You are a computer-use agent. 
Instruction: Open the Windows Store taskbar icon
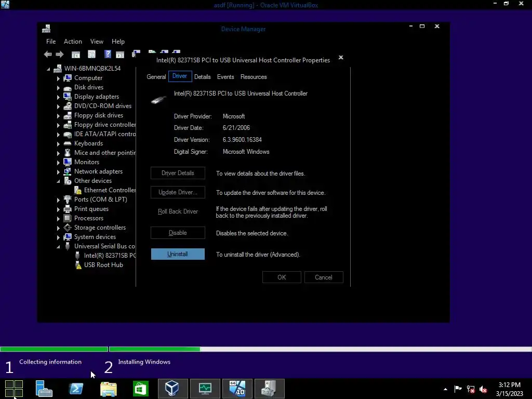140,389
